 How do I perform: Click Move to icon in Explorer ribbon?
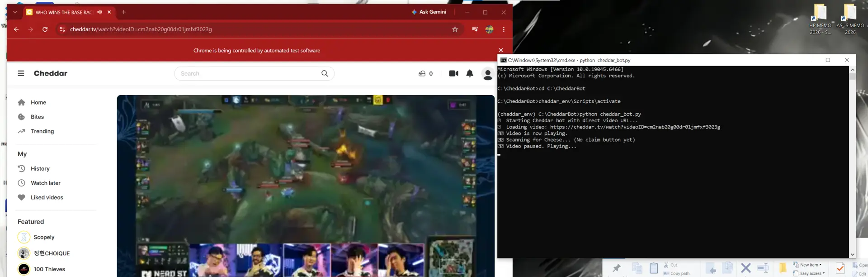(x=711, y=268)
